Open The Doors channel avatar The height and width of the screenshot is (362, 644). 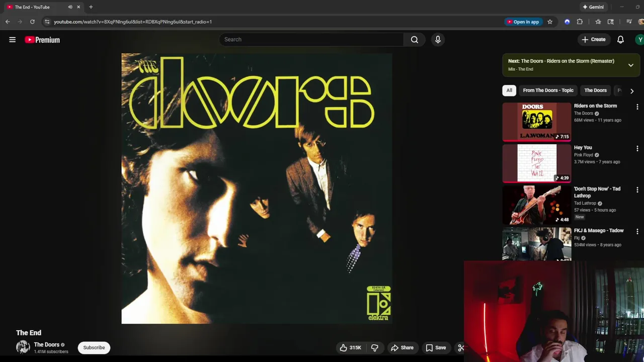coord(23,347)
